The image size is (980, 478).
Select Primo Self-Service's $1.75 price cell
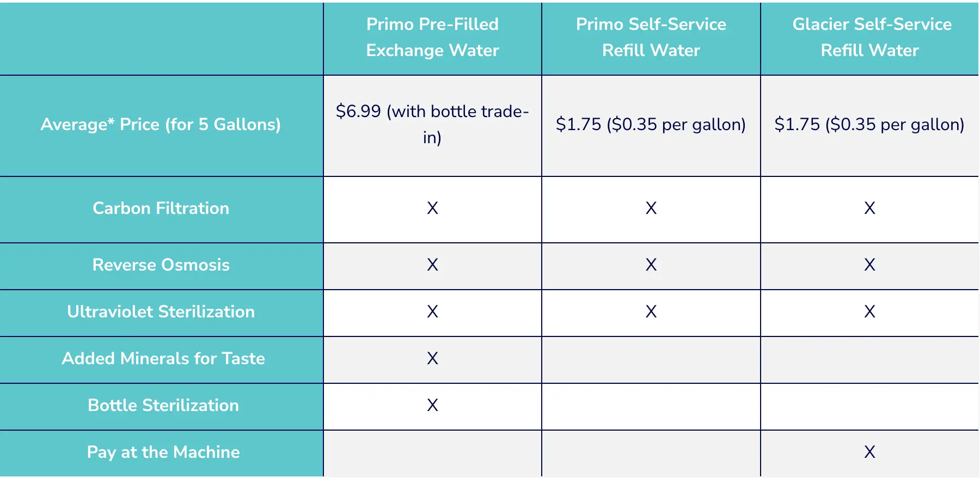pyautogui.click(x=651, y=125)
